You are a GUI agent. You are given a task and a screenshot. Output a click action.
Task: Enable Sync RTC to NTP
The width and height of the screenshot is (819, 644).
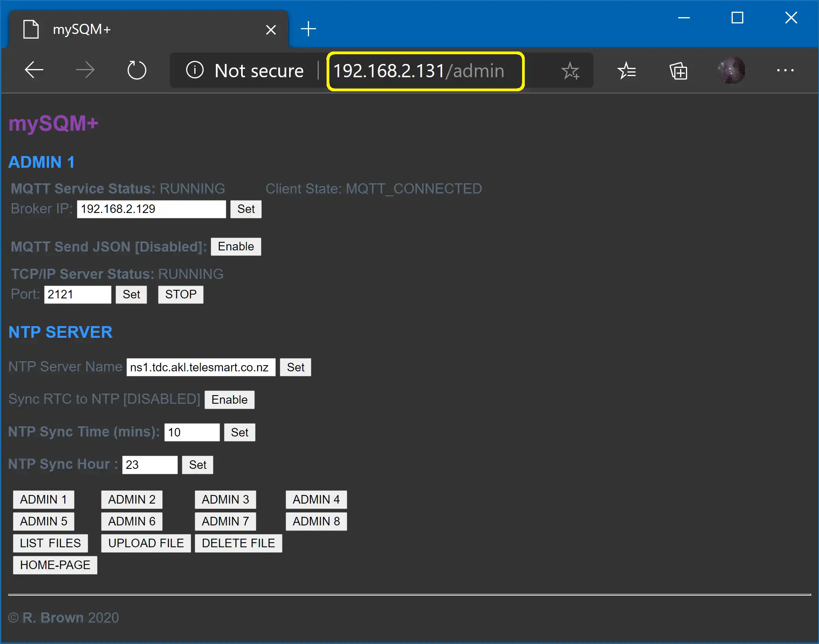pos(229,400)
